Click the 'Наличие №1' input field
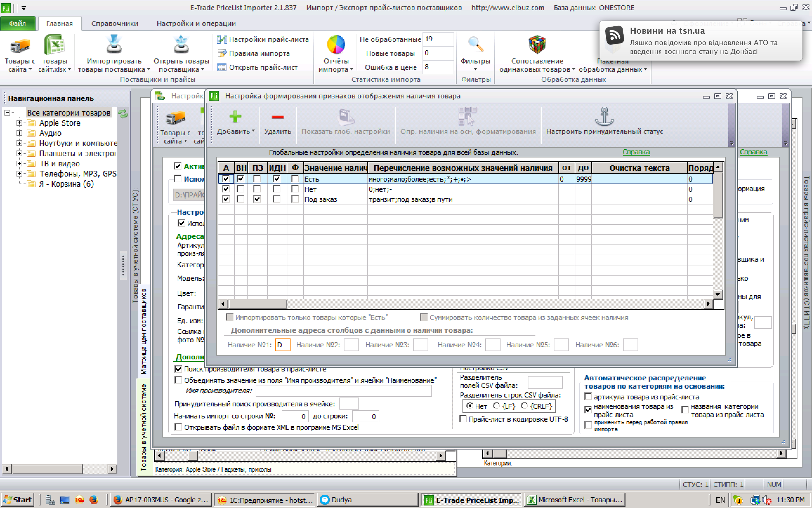This screenshot has width=812, height=508. (283, 345)
